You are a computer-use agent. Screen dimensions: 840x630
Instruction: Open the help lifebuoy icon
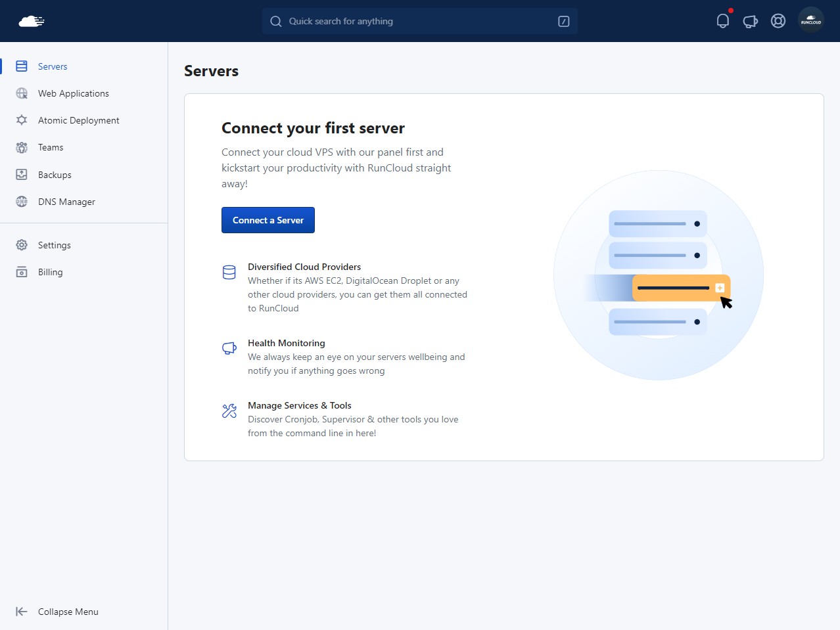coord(778,21)
